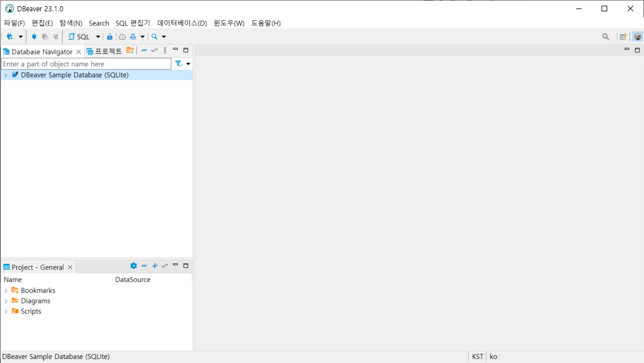Switch to the 프로젝트 tab
The height and width of the screenshot is (363, 644).
coord(104,52)
